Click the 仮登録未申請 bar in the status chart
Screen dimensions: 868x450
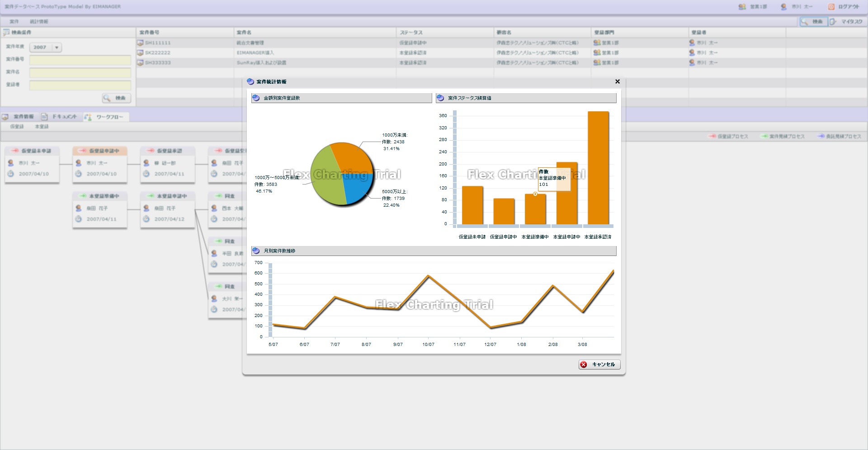tap(472, 205)
